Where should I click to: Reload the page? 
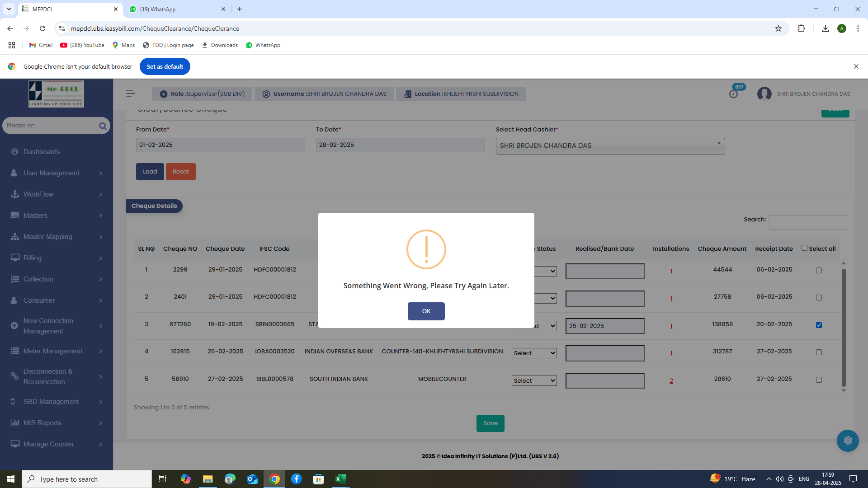point(42,28)
